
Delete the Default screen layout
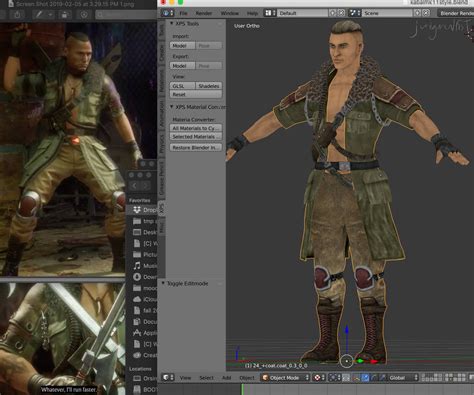point(341,13)
